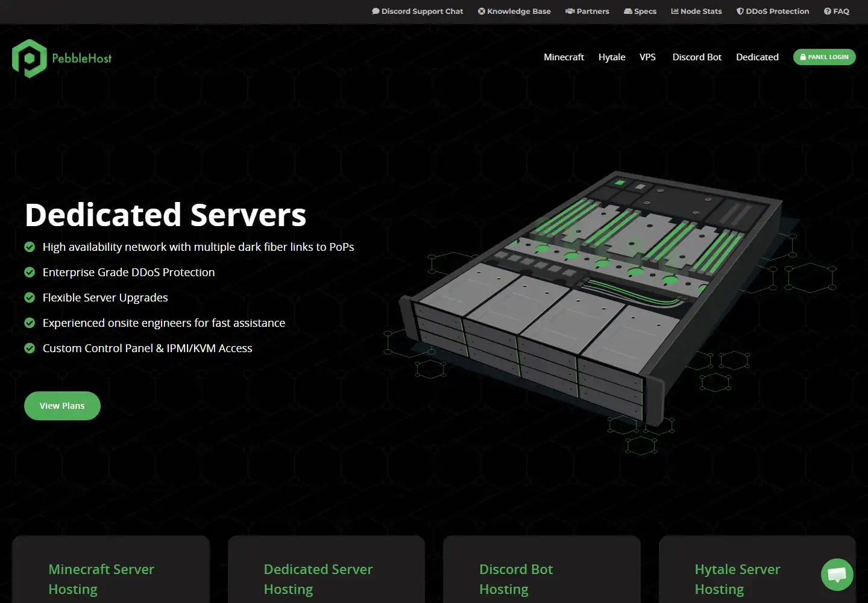The width and height of the screenshot is (868, 603).
Task: Open the Knowledge Base link
Action: [514, 11]
